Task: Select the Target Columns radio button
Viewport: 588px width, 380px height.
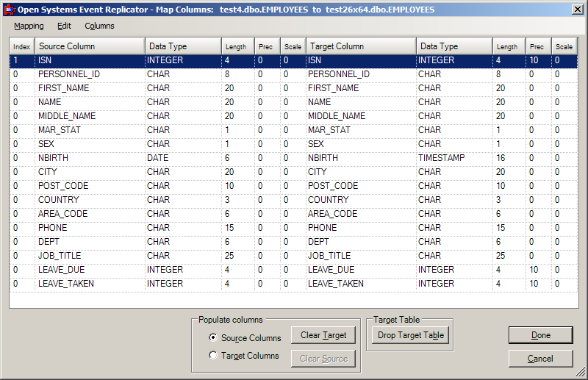Action: coord(213,355)
